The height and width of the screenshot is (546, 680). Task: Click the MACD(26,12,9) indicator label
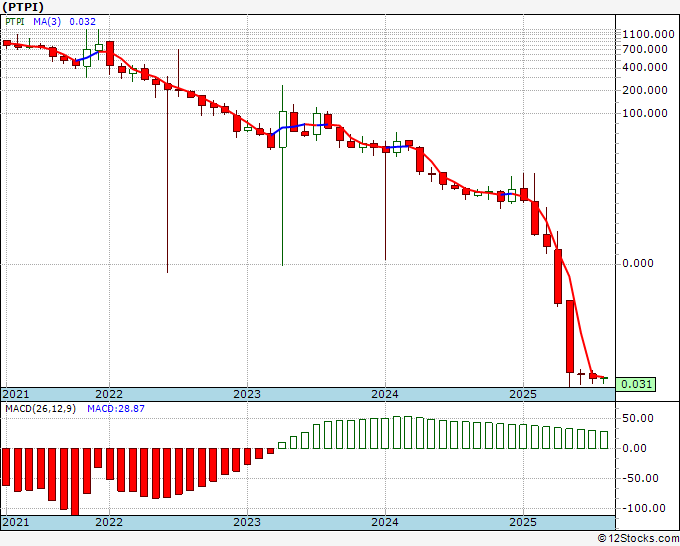click(40, 409)
